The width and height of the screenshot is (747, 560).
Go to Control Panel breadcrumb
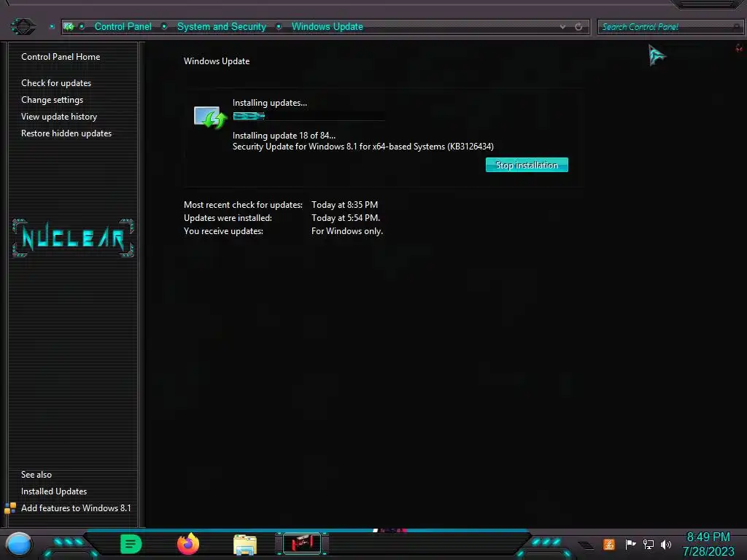(x=123, y=27)
